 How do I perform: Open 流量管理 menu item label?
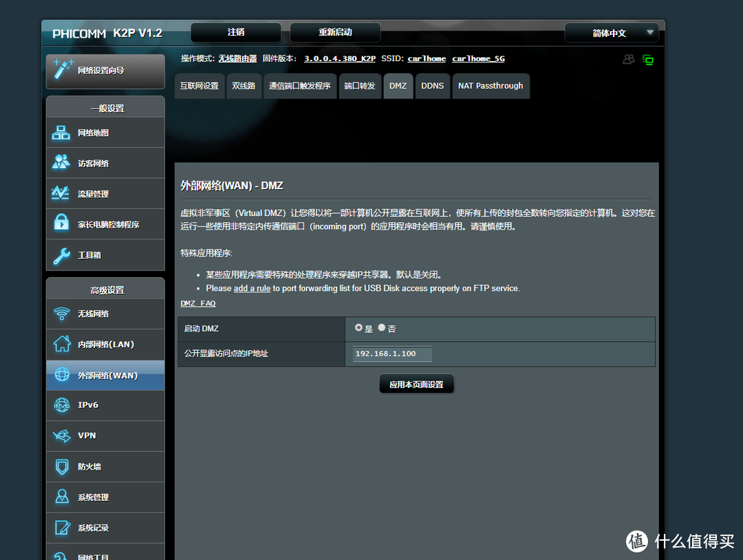(x=94, y=194)
